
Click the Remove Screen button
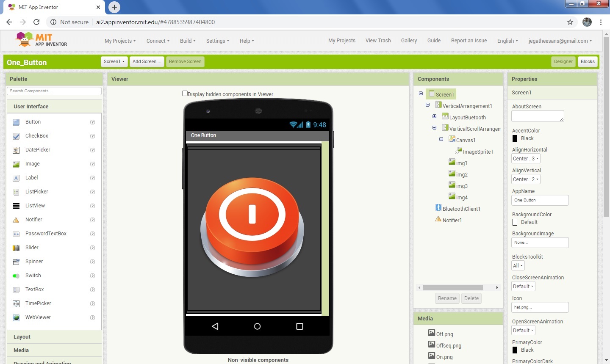tap(185, 62)
